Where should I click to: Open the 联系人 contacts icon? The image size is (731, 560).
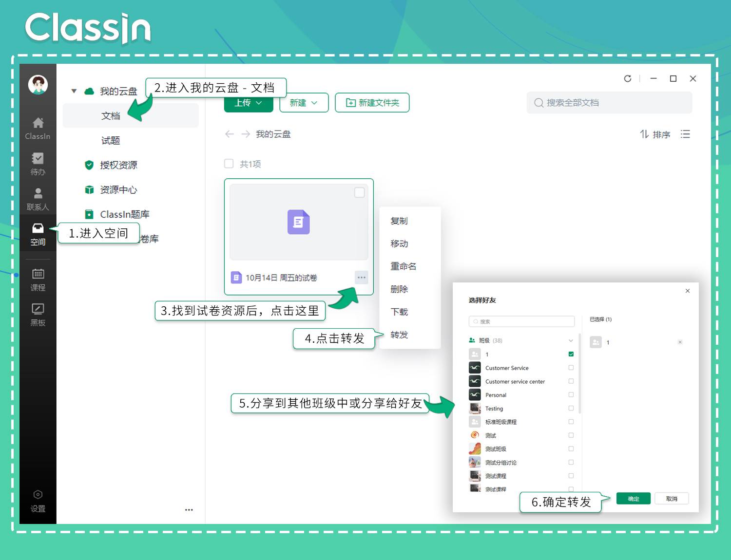tap(38, 193)
